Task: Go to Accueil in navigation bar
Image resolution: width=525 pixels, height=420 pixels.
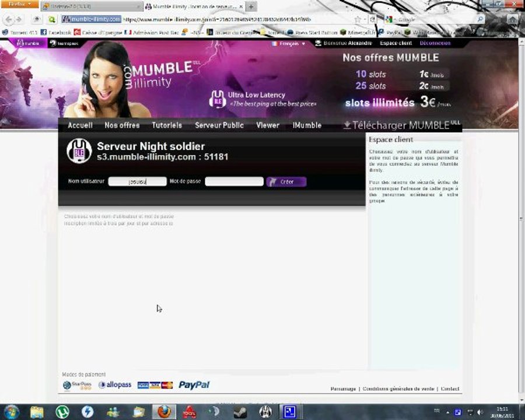Action: (80, 125)
